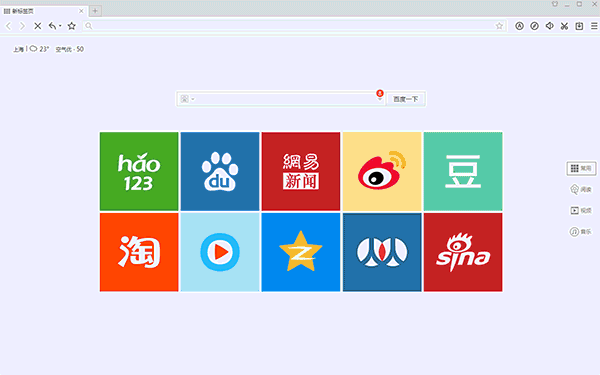Image resolution: width=600 pixels, height=375 pixels.
Task: Click the skin icon in title bar
Action: tap(555, 4)
